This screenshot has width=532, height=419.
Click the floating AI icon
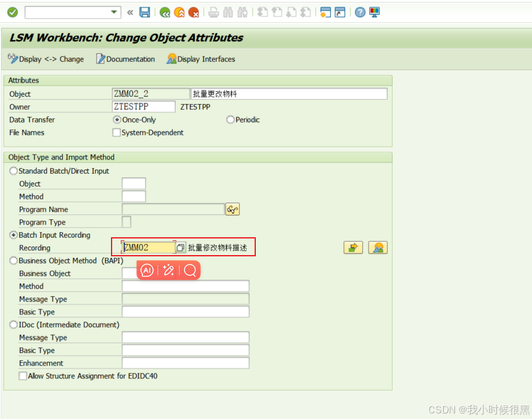(147, 270)
